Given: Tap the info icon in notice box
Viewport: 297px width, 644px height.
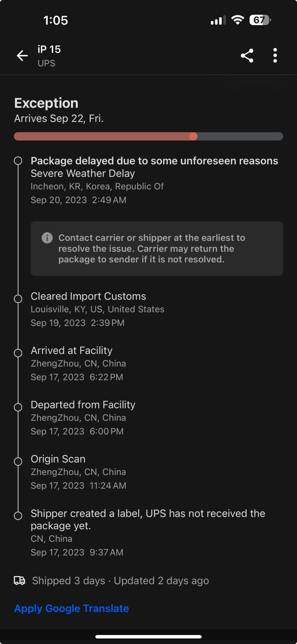Looking at the screenshot, I should pos(47,238).
